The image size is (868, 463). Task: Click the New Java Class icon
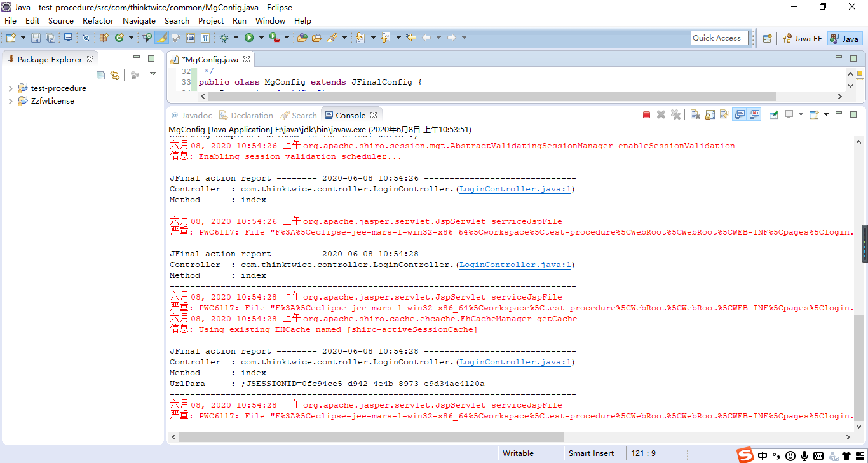pyautogui.click(x=119, y=38)
